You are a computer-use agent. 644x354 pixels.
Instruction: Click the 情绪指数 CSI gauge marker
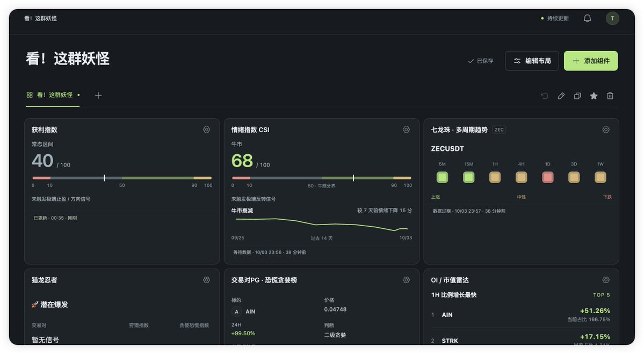tap(353, 178)
